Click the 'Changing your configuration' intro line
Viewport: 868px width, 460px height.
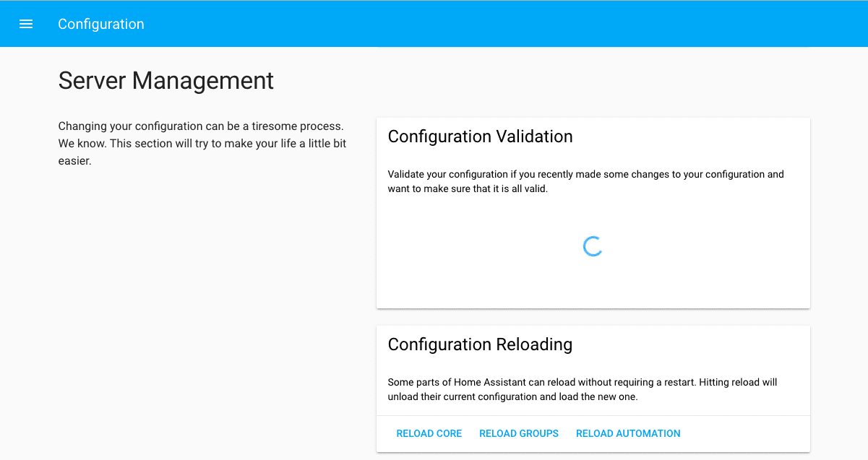tap(200, 126)
